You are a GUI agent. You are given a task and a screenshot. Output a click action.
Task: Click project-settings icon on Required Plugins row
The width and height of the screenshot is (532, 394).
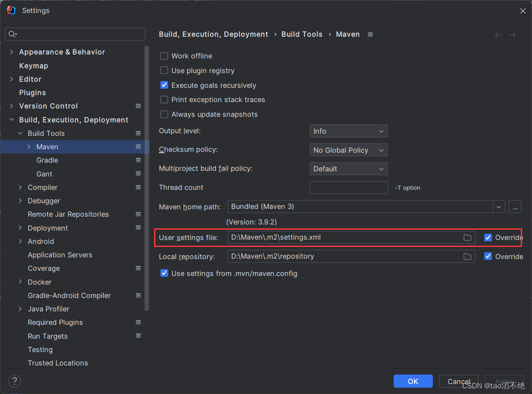139,322
